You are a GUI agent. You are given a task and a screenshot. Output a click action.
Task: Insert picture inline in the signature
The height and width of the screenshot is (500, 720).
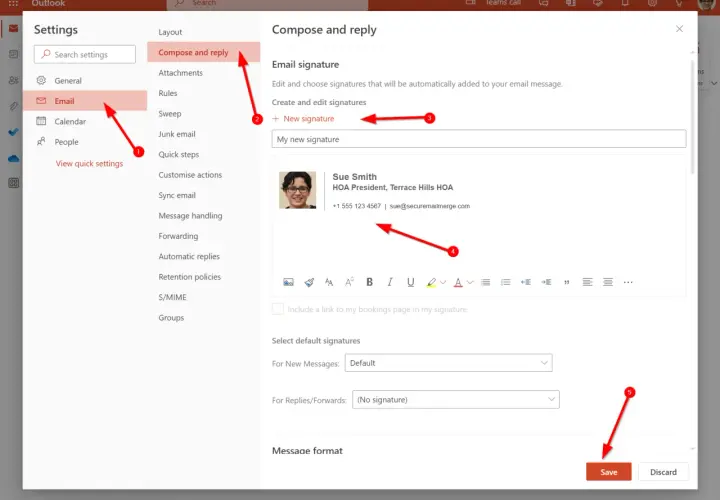pos(288,282)
